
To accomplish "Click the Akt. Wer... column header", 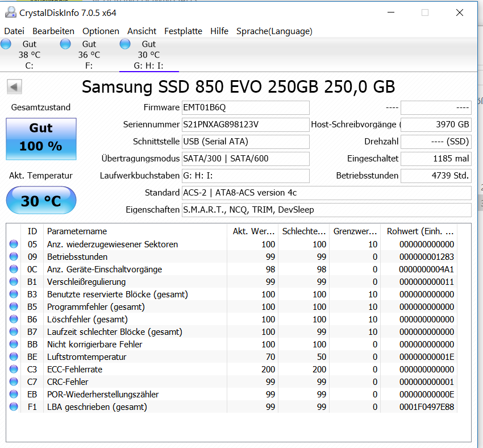I will [253, 231].
